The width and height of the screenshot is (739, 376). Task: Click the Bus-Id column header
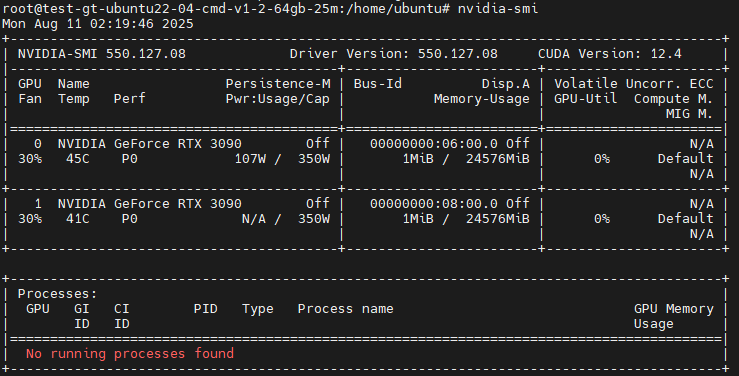coord(378,84)
